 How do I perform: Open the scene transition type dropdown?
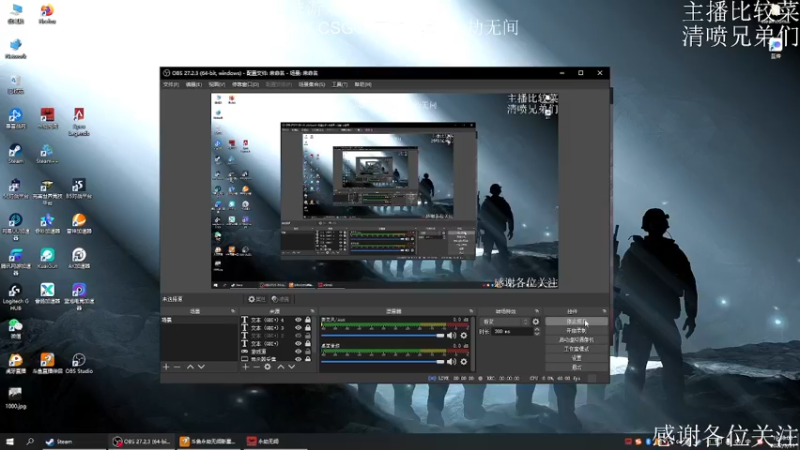505,322
